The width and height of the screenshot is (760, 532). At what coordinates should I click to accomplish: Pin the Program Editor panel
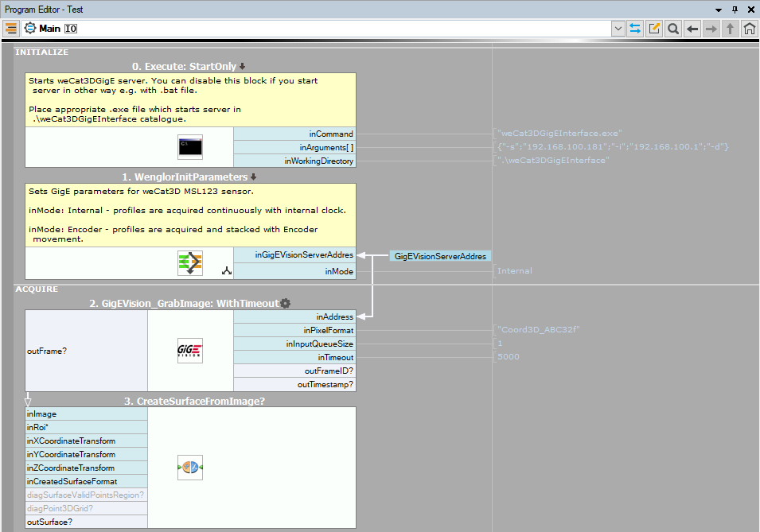pyautogui.click(x=735, y=10)
